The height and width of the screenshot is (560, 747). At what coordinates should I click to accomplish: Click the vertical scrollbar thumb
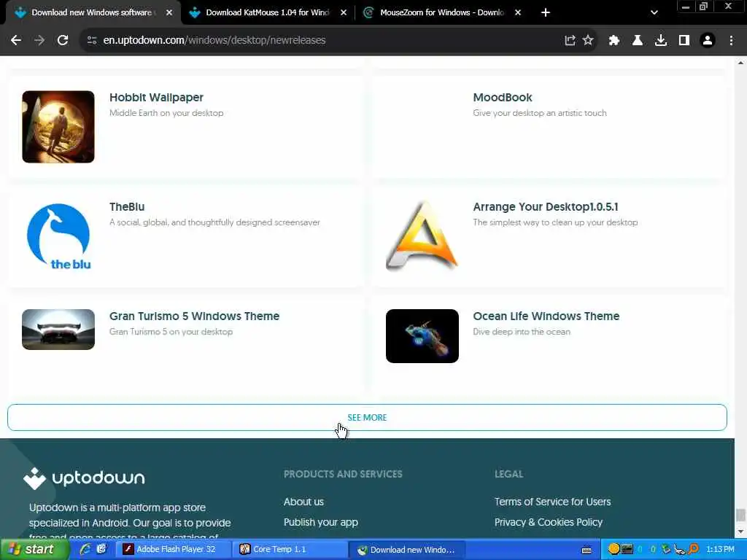click(741, 516)
